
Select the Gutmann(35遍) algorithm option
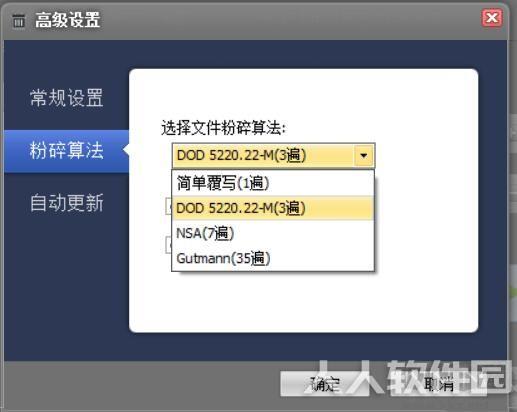pyautogui.click(x=273, y=258)
